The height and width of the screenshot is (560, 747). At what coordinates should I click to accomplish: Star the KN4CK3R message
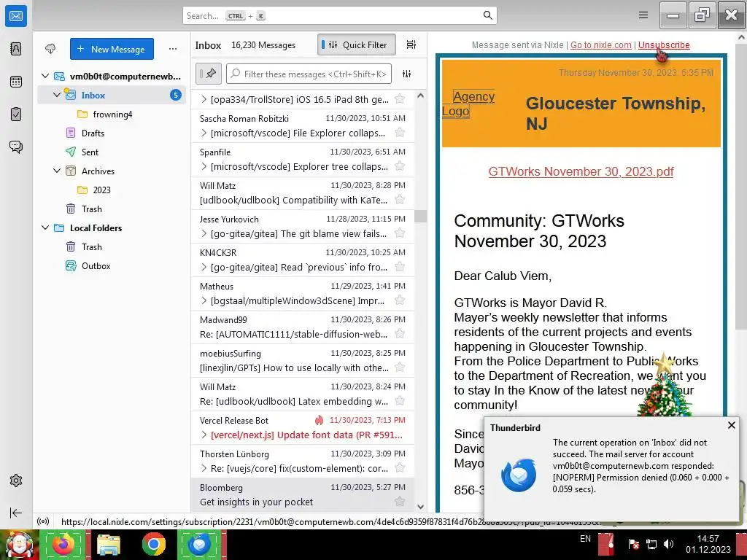tap(400, 267)
